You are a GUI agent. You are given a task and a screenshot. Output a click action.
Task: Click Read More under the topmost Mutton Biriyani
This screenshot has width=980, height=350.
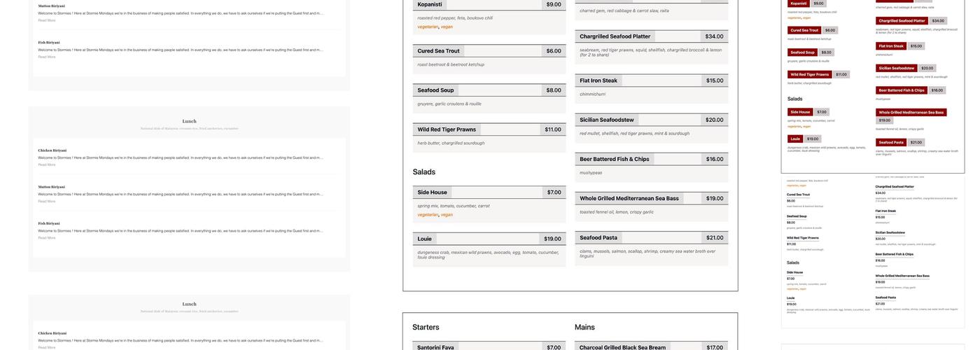[46, 20]
